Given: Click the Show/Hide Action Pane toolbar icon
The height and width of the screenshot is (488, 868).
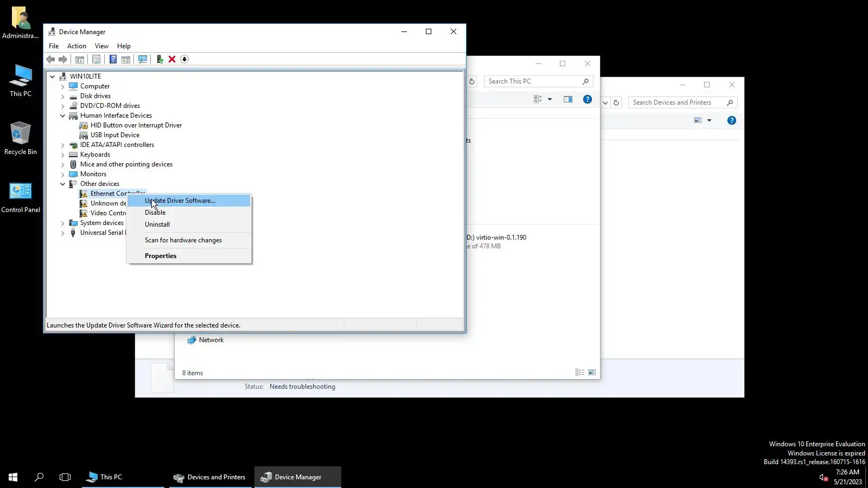Looking at the screenshot, I should [x=126, y=59].
